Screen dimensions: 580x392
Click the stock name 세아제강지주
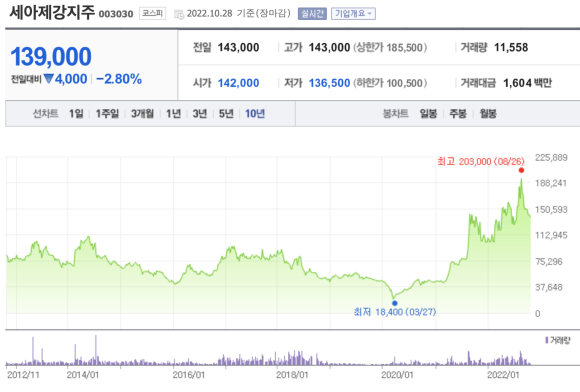(x=52, y=12)
